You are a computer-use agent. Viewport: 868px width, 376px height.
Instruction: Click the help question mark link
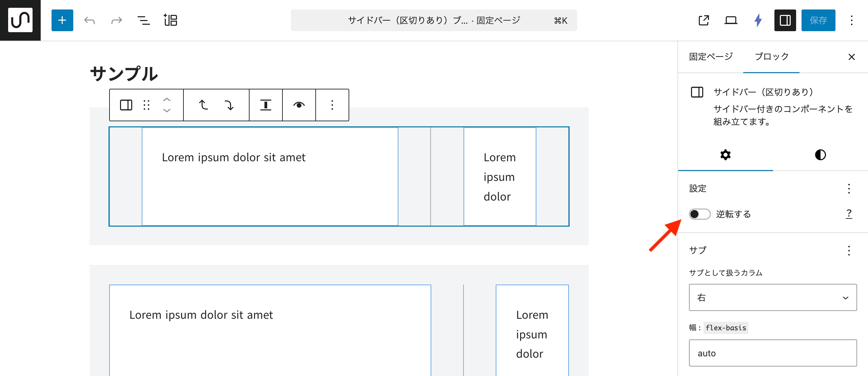[x=849, y=214]
